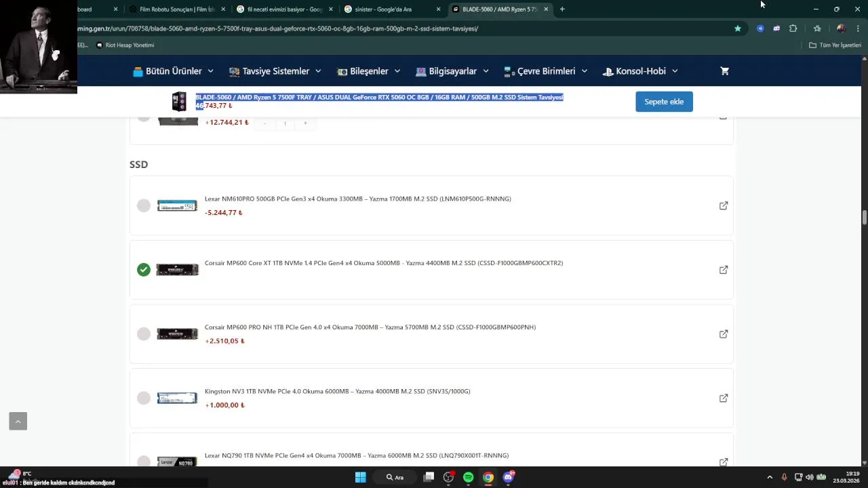Open Tüm Yer İşaretleri folder

835,45
